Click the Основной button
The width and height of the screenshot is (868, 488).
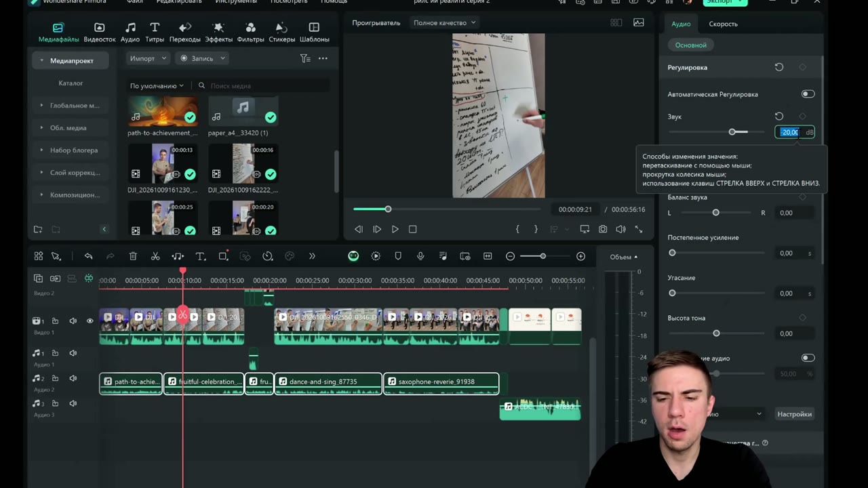coord(690,45)
